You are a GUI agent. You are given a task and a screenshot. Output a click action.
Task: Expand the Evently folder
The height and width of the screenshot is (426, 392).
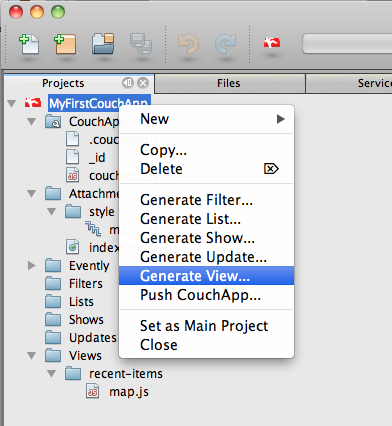pyautogui.click(x=32, y=266)
